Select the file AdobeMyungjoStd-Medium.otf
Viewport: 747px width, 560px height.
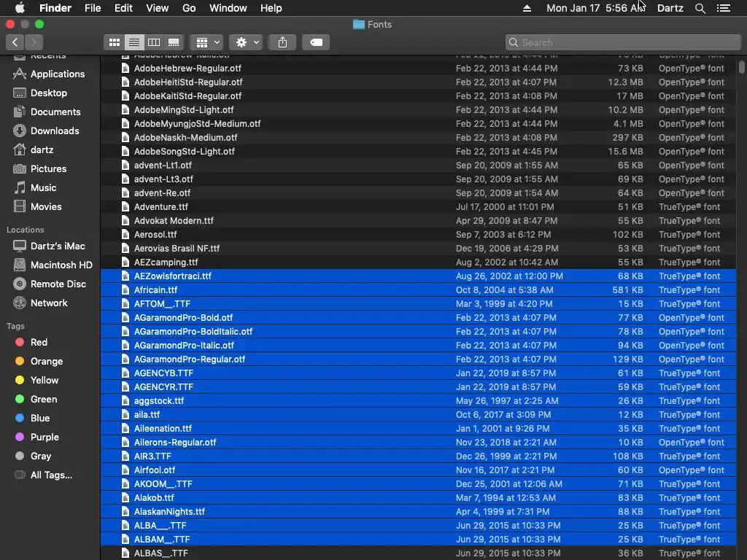point(418,124)
